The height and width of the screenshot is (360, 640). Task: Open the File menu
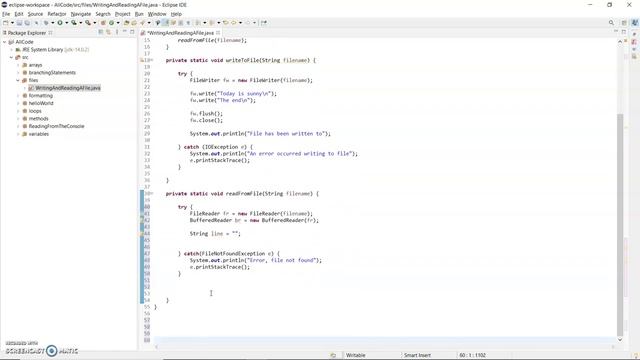6,14
